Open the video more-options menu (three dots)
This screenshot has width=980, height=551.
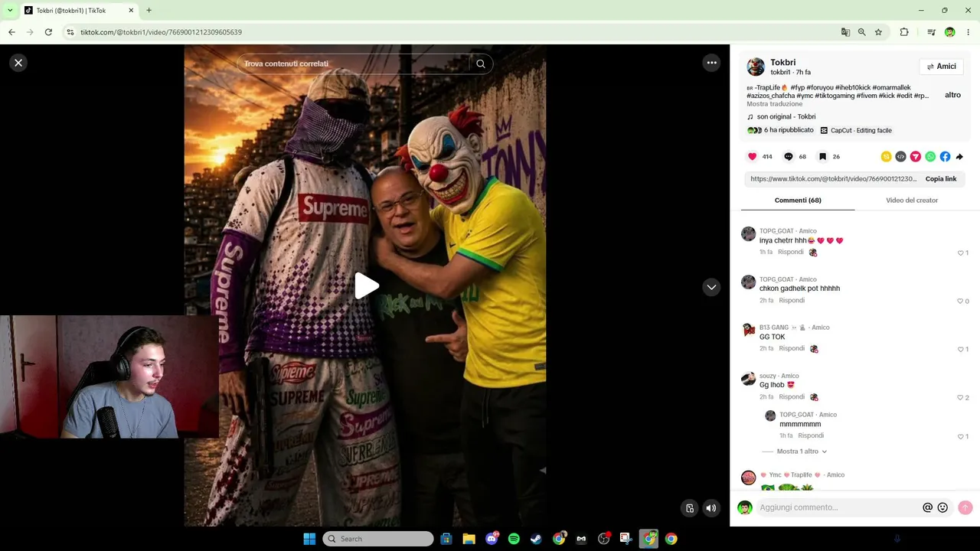point(711,63)
